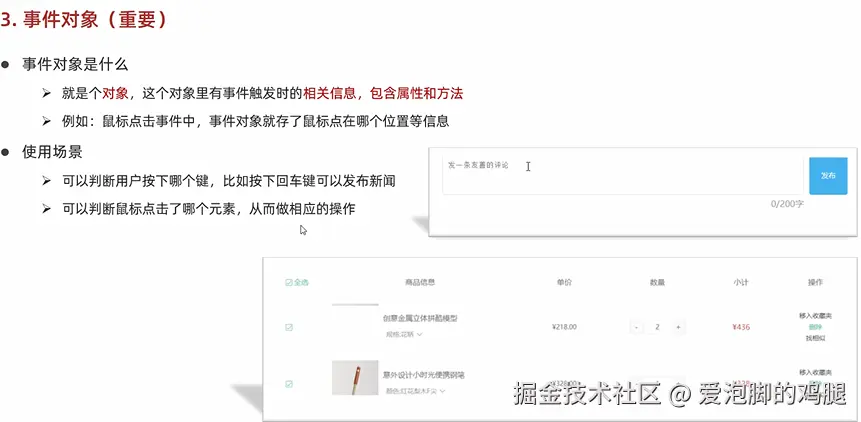Click the bullet text 事件对象是什么
861x422 pixels.
(75, 65)
